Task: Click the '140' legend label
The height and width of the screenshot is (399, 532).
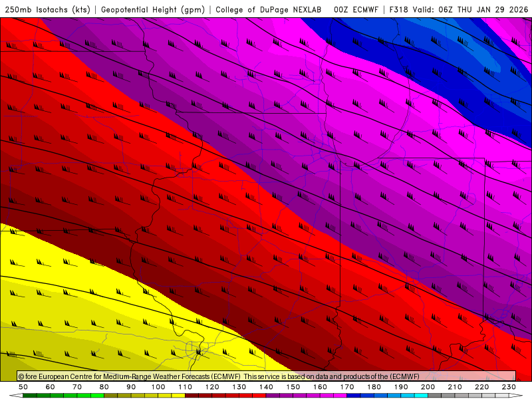Action: pyautogui.click(x=266, y=387)
